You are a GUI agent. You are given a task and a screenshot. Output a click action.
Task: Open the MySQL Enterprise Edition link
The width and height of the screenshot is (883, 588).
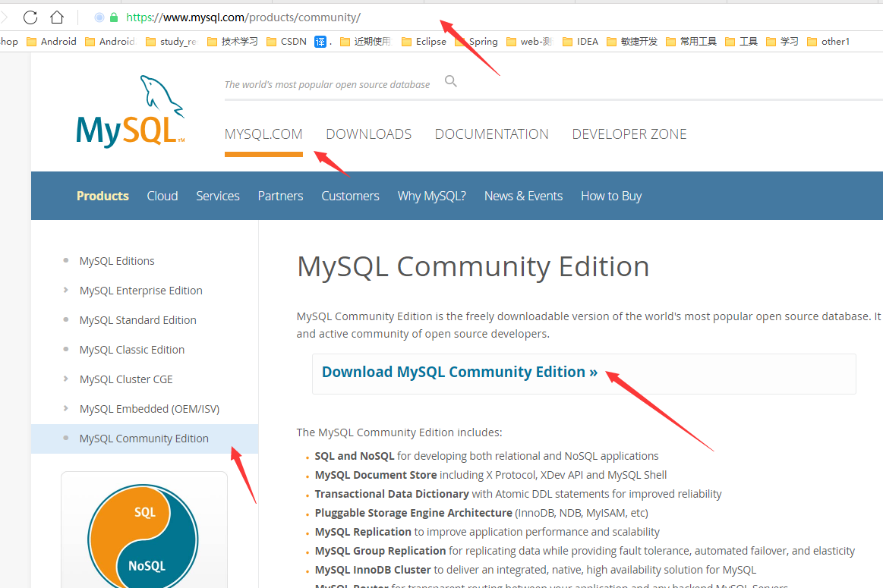[x=140, y=291]
